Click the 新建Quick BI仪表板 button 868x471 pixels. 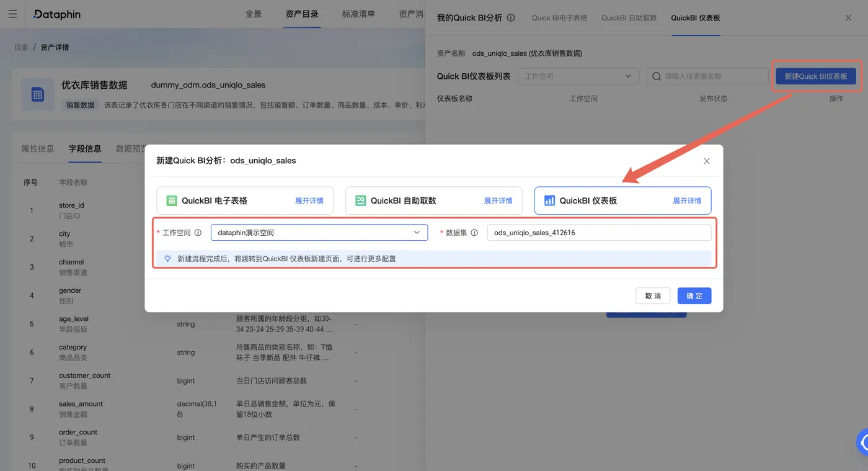[816, 76]
